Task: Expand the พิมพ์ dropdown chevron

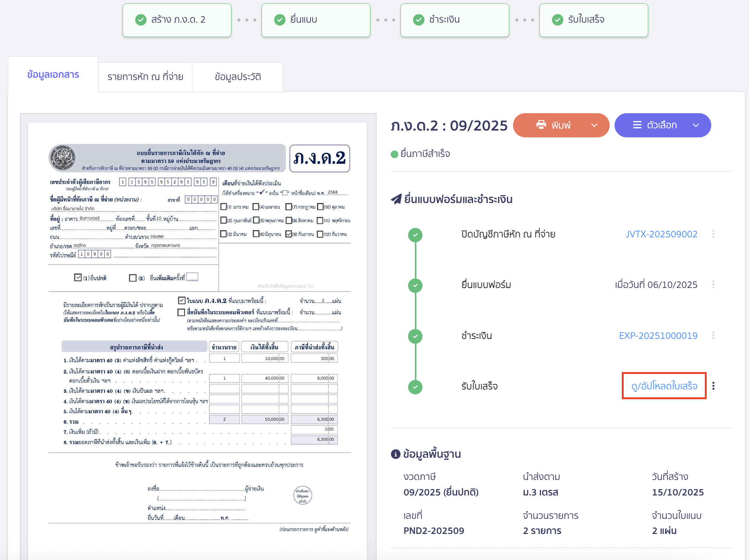Action: pos(594,125)
